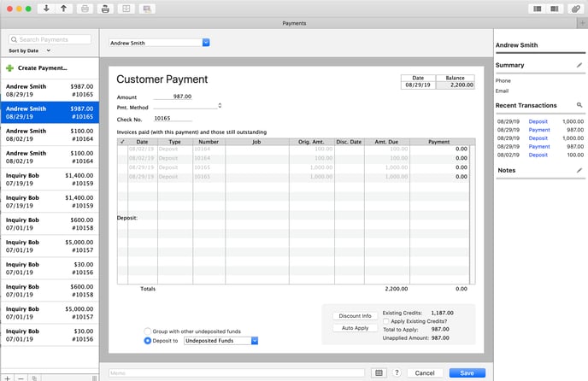Click the Date column header
Viewport: 588px width, 381px height.
[142, 142]
